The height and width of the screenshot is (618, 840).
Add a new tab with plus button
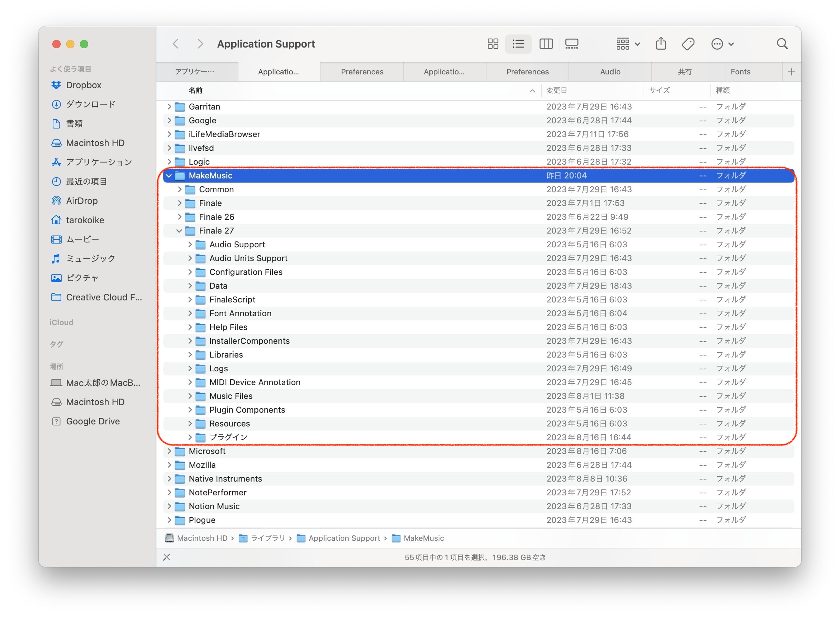pyautogui.click(x=791, y=72)
